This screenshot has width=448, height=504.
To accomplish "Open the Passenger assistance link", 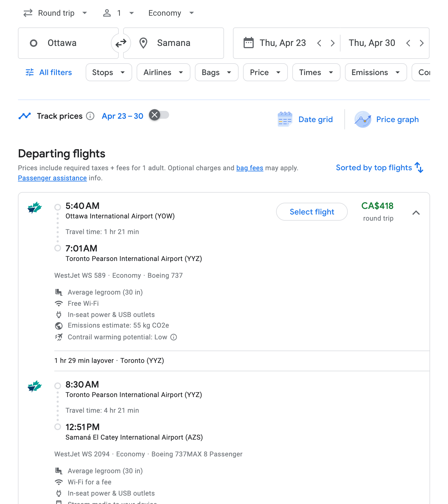I will coord(52,178).
